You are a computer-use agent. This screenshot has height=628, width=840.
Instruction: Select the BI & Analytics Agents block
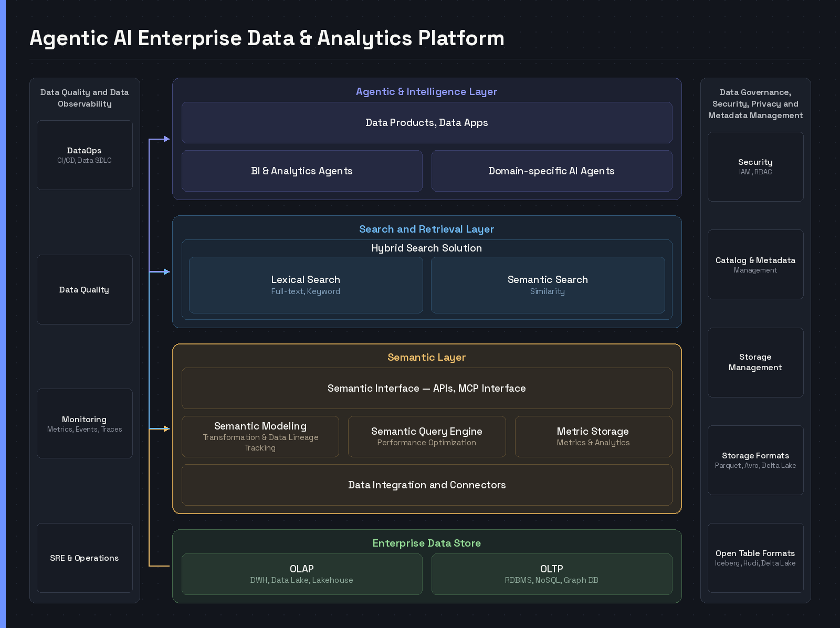(302, 171)
